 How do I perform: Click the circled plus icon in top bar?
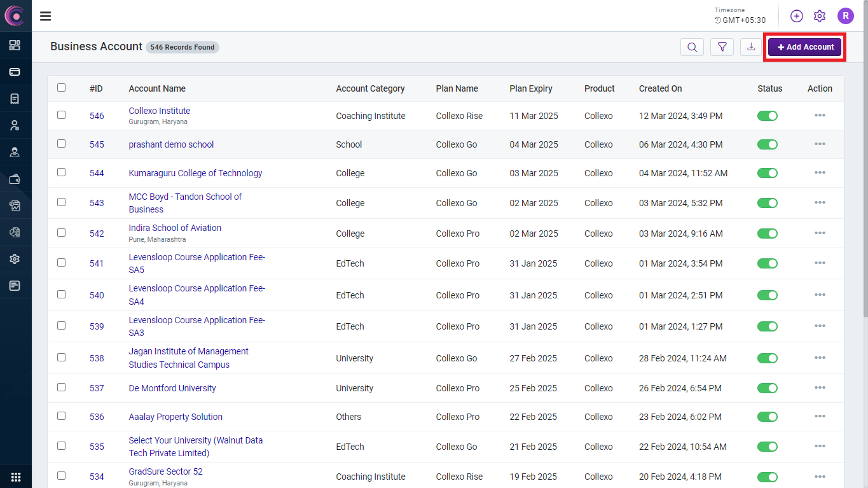point(797,16)
